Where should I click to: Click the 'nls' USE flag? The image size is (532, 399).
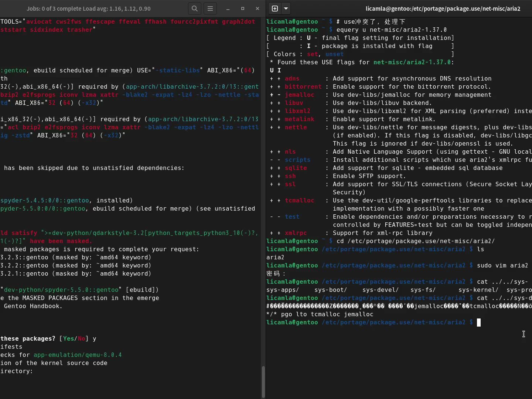(x=290, y=151)
